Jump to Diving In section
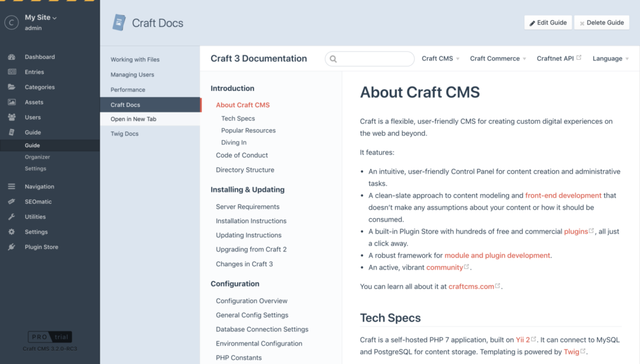The image size is (640, 364). (234, 143)
